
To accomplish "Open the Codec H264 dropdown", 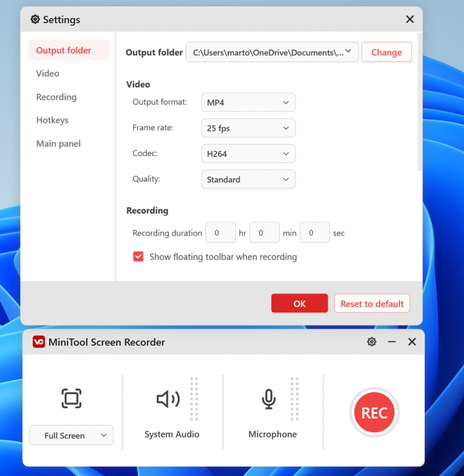I will tap(248, 153).
